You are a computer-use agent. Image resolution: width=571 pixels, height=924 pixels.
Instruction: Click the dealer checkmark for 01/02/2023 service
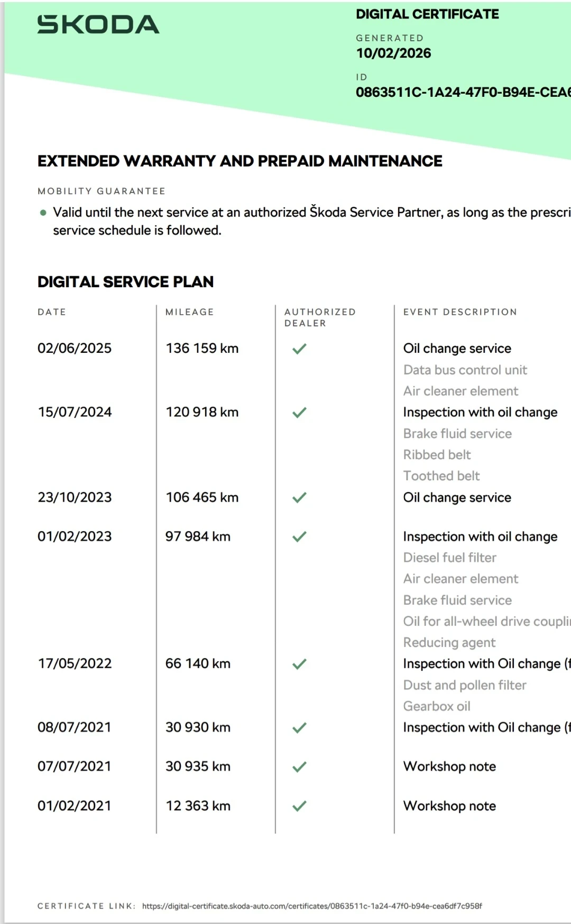pos(299,537)
